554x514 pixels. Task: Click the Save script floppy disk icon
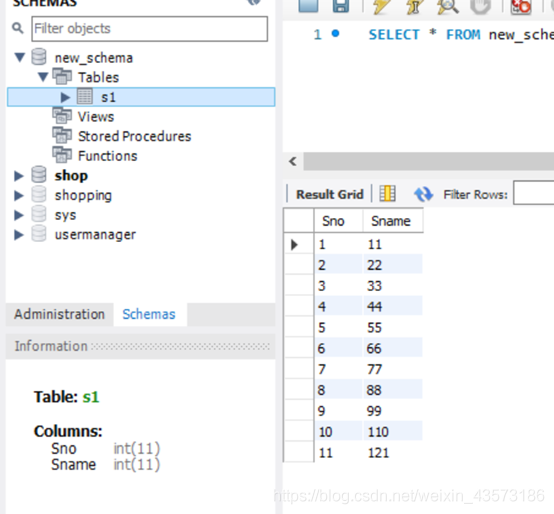click(341, 6)
